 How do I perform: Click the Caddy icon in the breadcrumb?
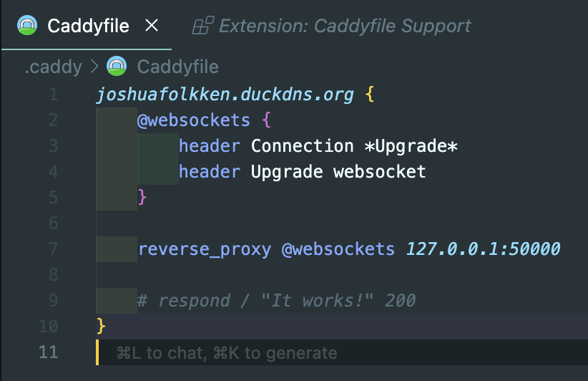click(116, 67)
